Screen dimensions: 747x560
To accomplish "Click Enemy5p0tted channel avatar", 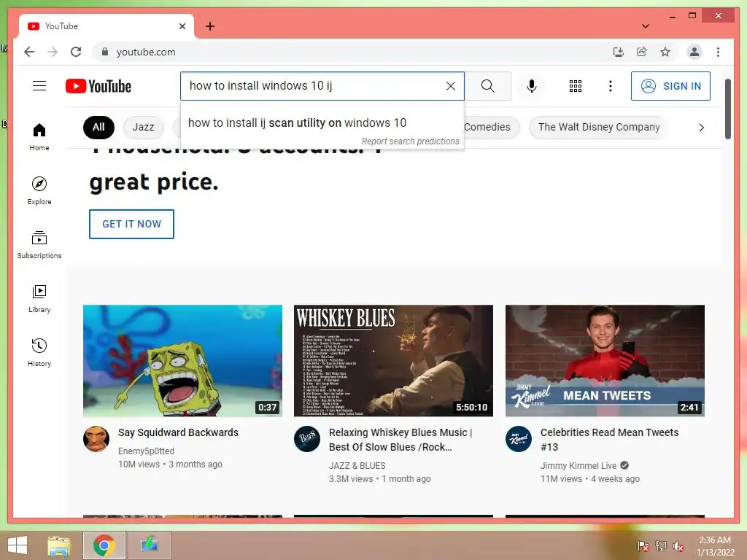I will point(96,439).
